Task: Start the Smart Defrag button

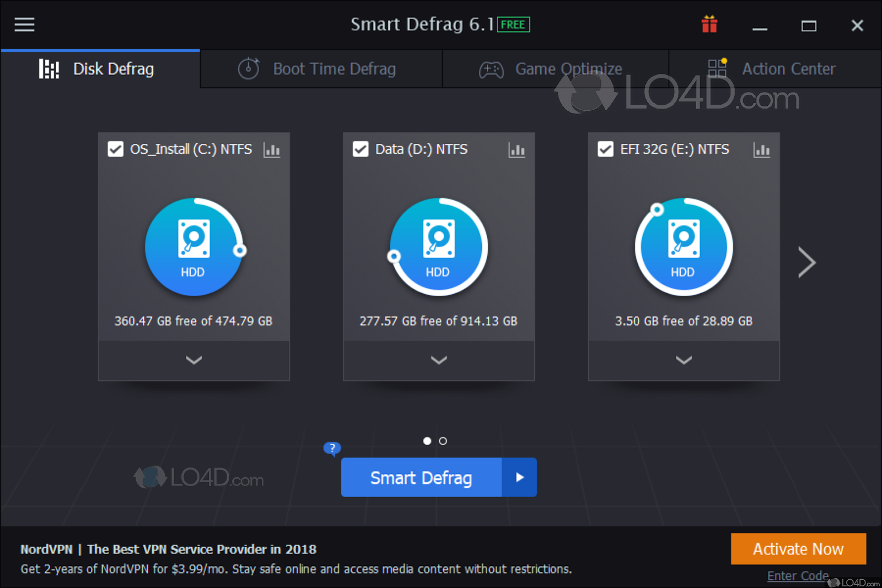Action: point(421,477)
